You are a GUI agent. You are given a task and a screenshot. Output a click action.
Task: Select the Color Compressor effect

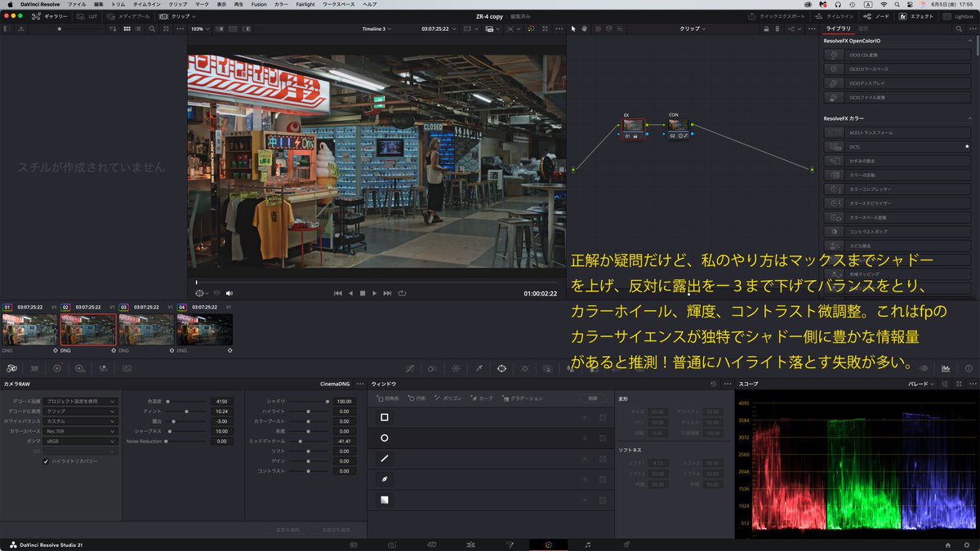click(x=898, y=189)
